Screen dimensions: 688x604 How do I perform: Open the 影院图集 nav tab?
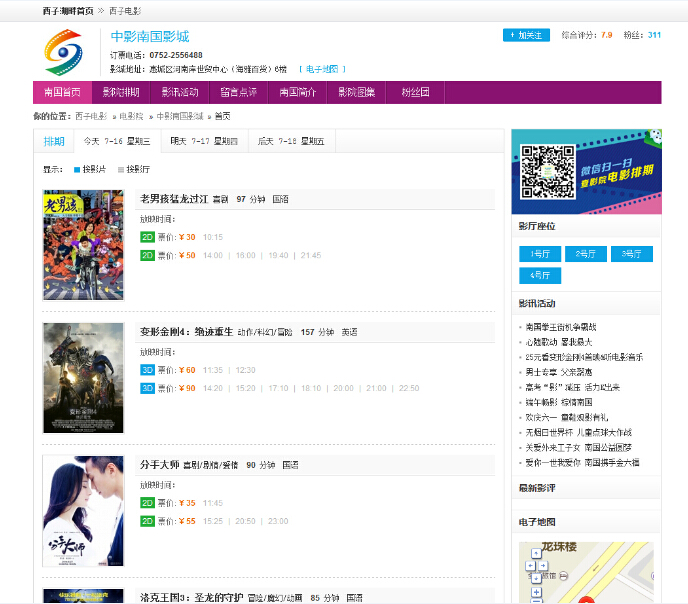pyautogui.click(x=356, y=93)
